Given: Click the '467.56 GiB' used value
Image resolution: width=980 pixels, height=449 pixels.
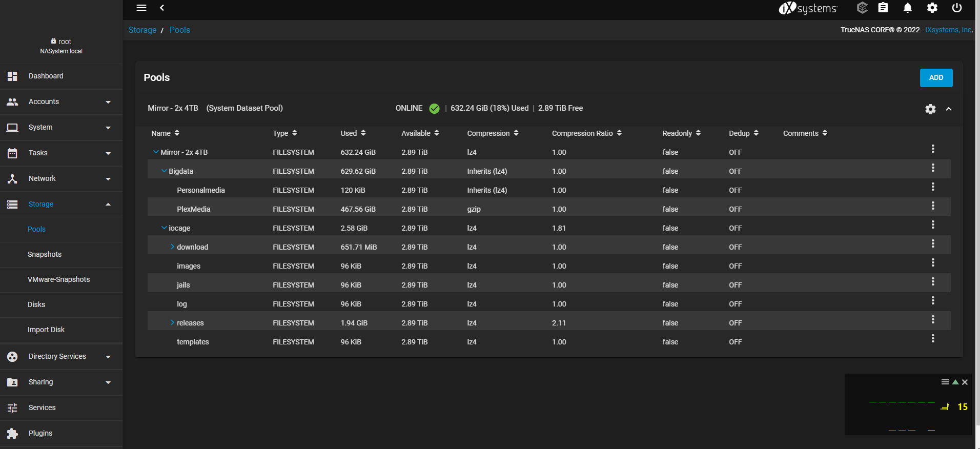Looking at the screenshot, I should (358, 209).
